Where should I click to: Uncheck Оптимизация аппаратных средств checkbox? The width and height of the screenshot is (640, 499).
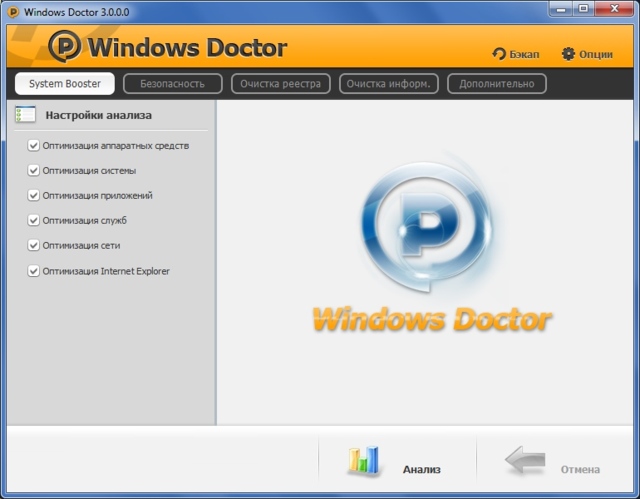[34, 146]
